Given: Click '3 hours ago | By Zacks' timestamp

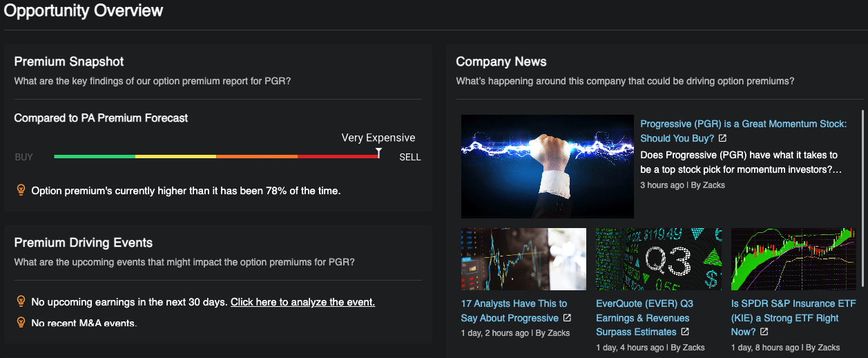Looking at the screenshot, I should pyautogui.click(x=682, y=185).
